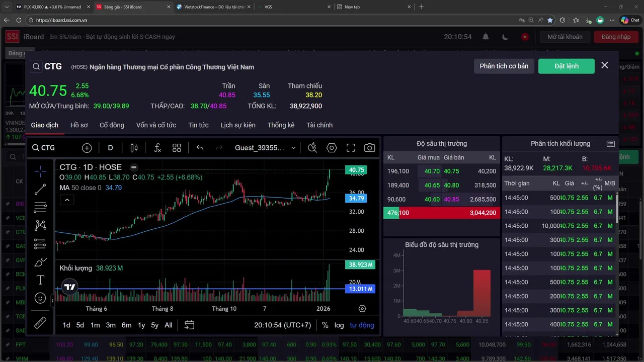Select the ruler measure tool
This screenshot has width=644, height=362.
click(40, 323)
